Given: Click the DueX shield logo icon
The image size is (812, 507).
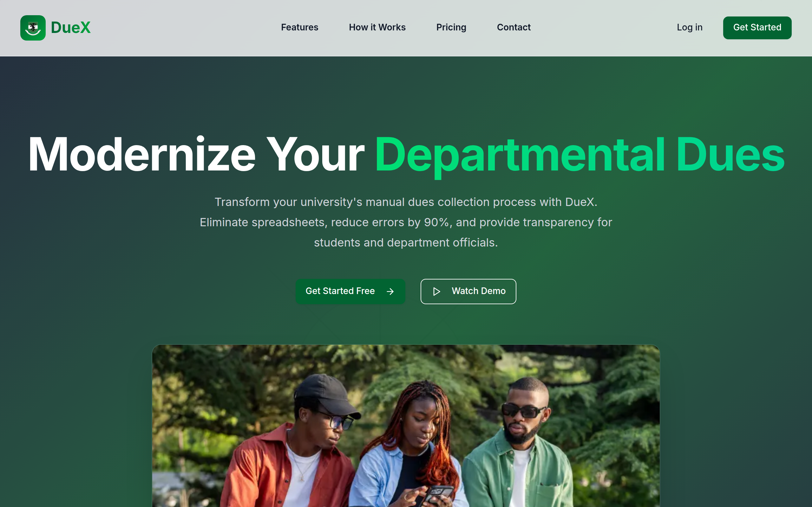Looking at the screenshot, I should pos(33,28).
